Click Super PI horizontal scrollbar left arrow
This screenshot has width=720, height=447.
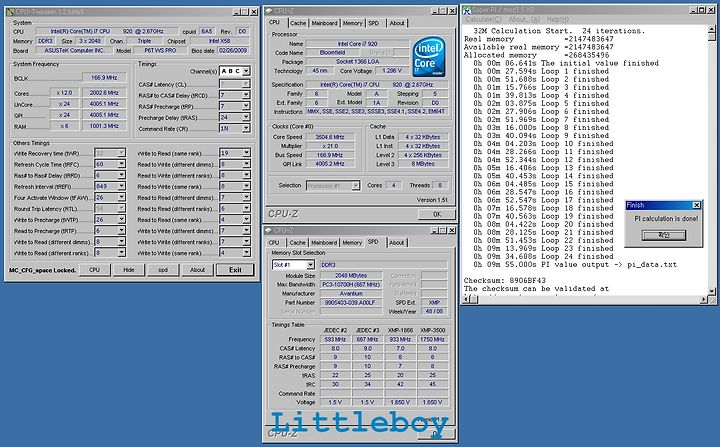(467, 299)
